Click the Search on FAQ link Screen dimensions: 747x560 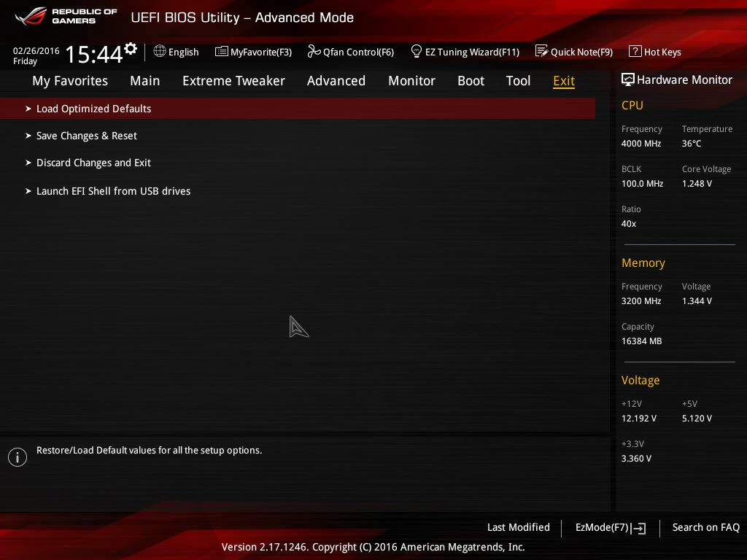tap(705, 527)
